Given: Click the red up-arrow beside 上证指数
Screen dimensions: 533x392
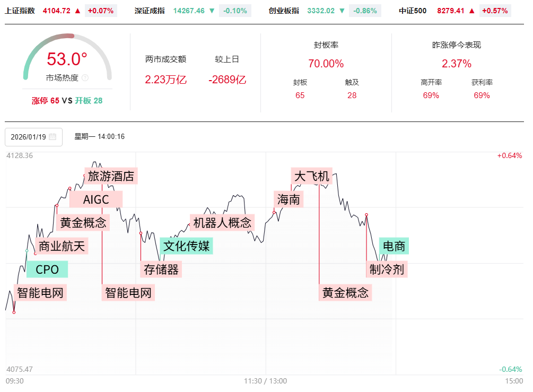Looking at the screenshot, I should point(78,11).
